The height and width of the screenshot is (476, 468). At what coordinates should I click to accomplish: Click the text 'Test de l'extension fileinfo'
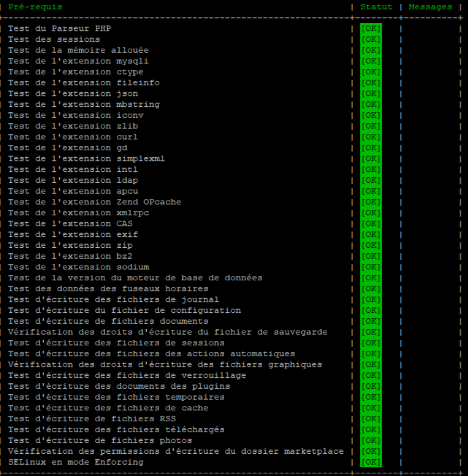[x=84, y=82]
